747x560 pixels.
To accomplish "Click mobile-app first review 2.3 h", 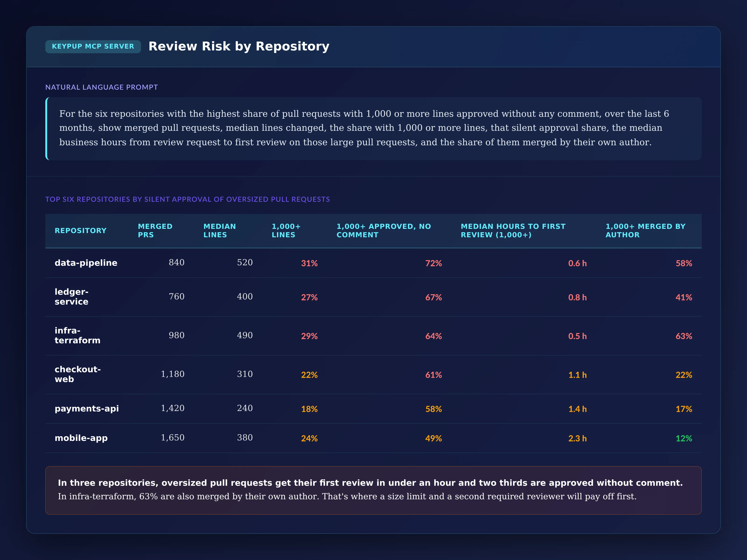I will point(578,438).
